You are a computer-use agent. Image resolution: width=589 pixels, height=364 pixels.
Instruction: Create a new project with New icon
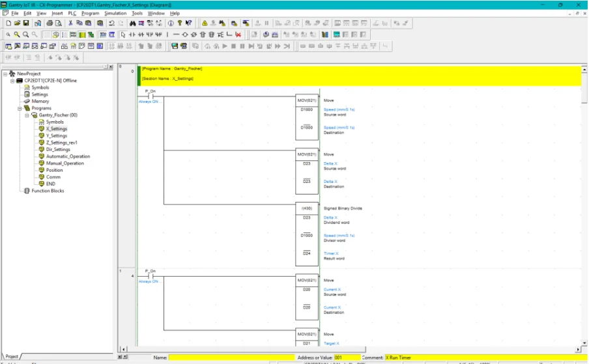pos(8,23)
